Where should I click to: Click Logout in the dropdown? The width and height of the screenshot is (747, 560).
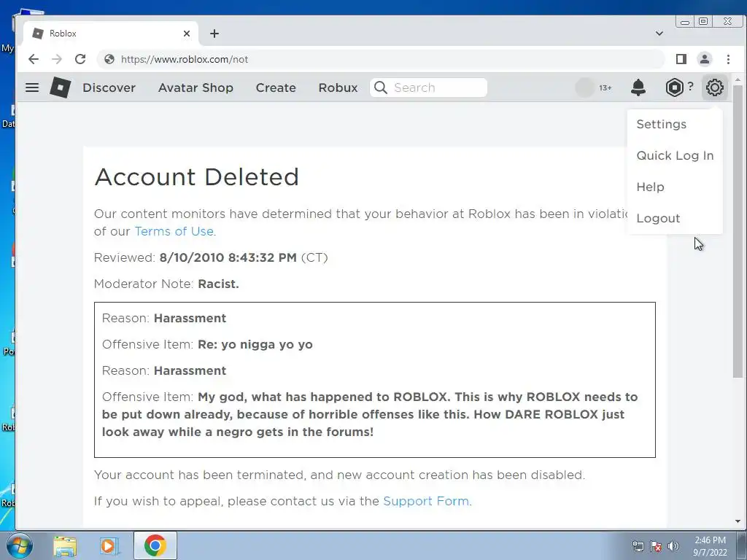(659, 219)
